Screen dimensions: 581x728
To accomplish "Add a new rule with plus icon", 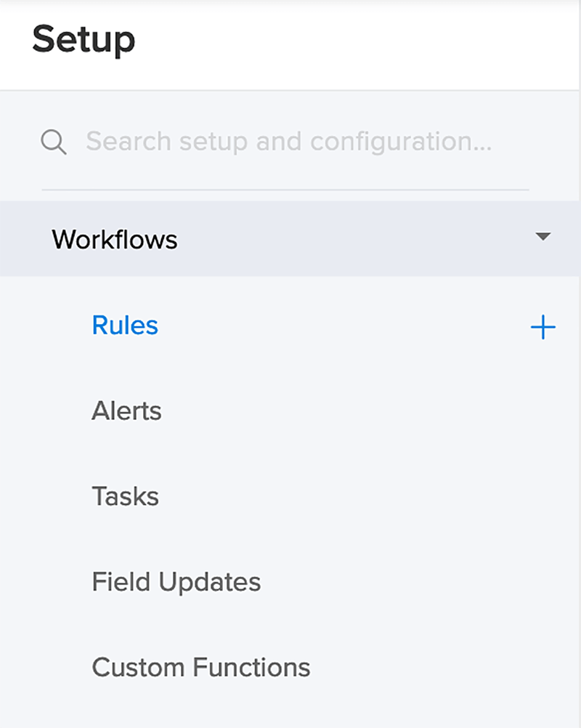I will pos(543,327).
